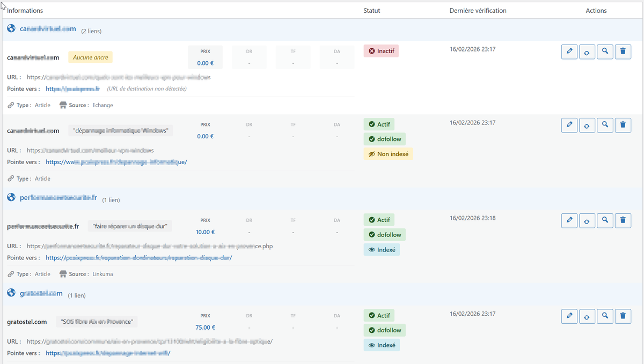Click the 'Statut' column header
Image resolution: width=644 pixels, height=364 pixels.
point(372,10)
